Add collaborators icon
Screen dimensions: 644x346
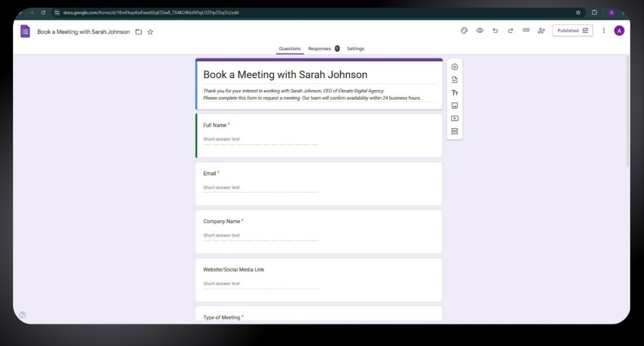click(x=541, y=30)
